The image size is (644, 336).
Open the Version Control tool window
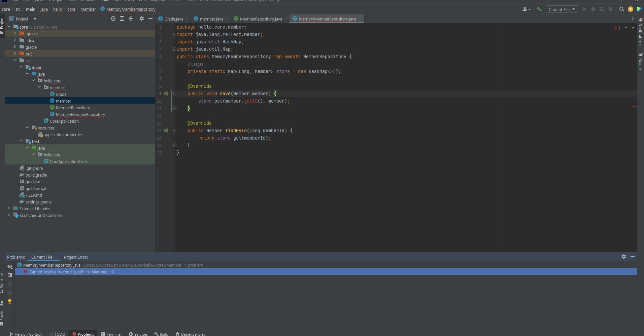25,334
